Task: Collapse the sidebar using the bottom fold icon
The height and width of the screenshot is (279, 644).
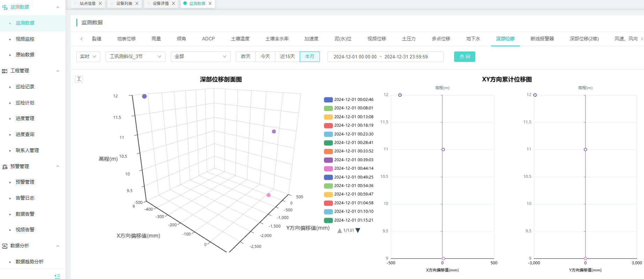Action: [x=58, y=276]
